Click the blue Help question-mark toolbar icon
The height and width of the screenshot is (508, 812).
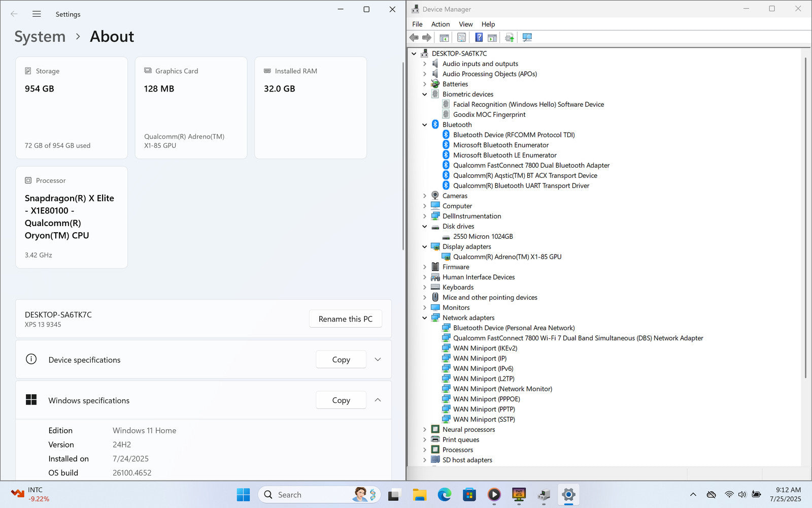[479, 38]
